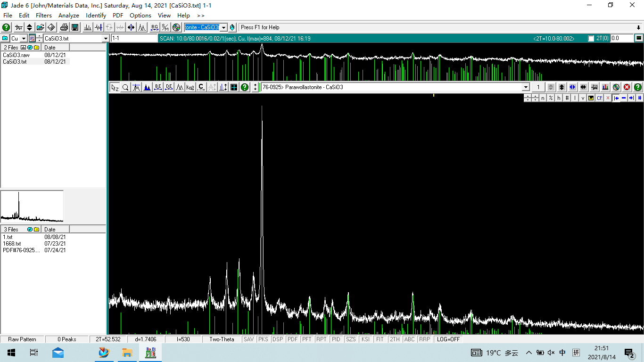
Task: Click the up-down arrows icon in main toolbar
Action: click(x=29, y=27)
